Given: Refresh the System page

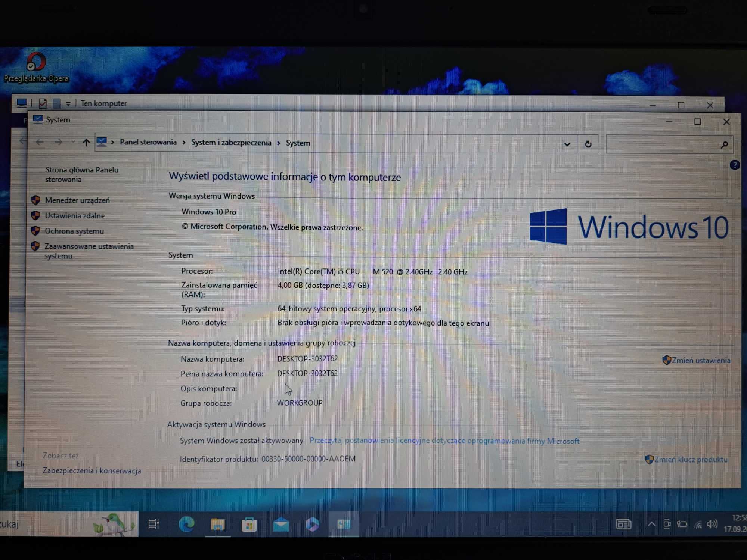Looking at the screenshot, I should pyautogui.click(x=588, y=144).
